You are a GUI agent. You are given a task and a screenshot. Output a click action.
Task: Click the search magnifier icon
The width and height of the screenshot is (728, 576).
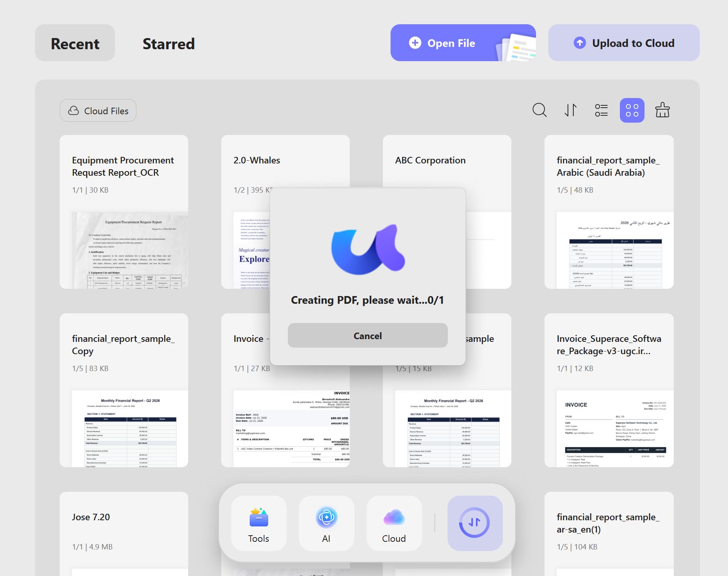pos(539,110)
